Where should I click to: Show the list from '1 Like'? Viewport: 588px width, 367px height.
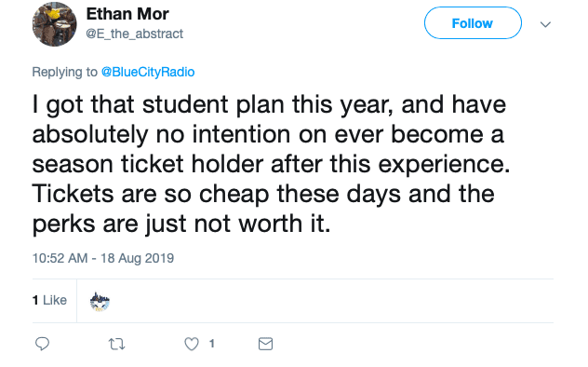(x=49, y=300)
